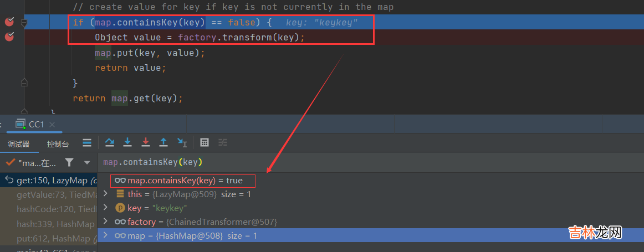The height and width of the screenshot is (252, 644).
Task: Expand the "this" LazyMap variable node
Action: [x=106, y=194]
